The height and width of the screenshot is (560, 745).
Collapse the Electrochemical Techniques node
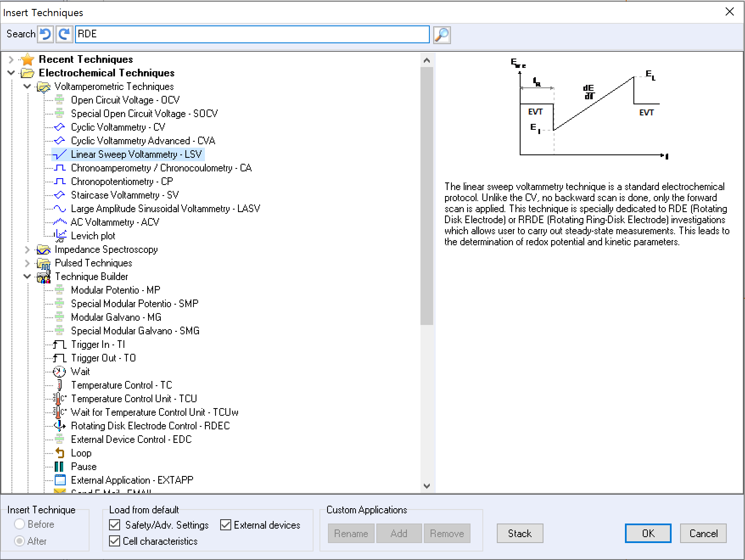pos(11,73)
